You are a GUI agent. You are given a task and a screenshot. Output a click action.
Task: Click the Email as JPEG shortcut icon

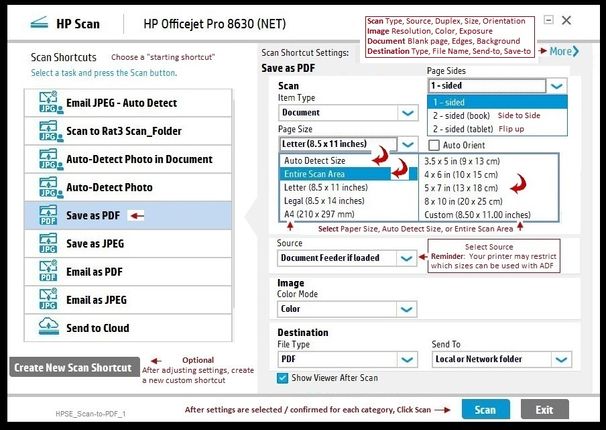[x=48, y=299]
